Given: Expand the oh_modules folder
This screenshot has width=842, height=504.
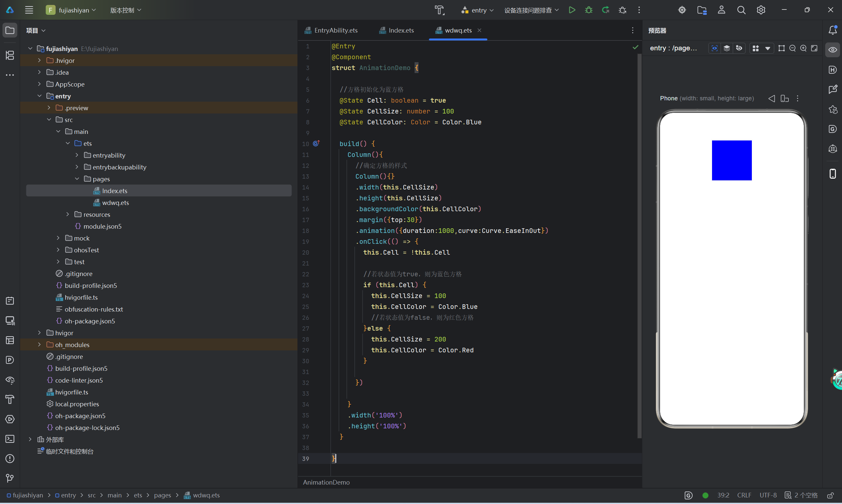Looking at the screenshot, I should tap(39, 344).
